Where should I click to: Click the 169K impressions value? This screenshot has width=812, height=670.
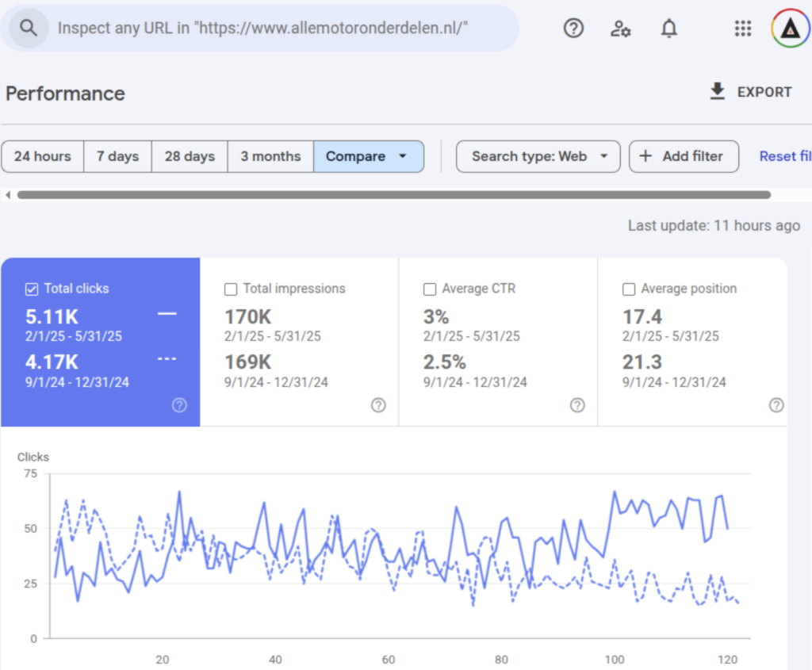pyautogui.click(x=247, y=362)
